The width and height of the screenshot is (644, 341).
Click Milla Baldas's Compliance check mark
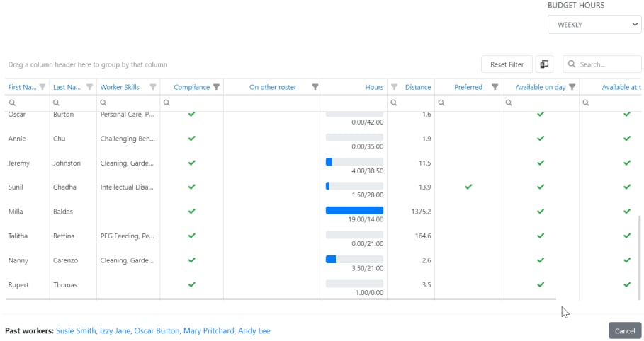point(192,212)
